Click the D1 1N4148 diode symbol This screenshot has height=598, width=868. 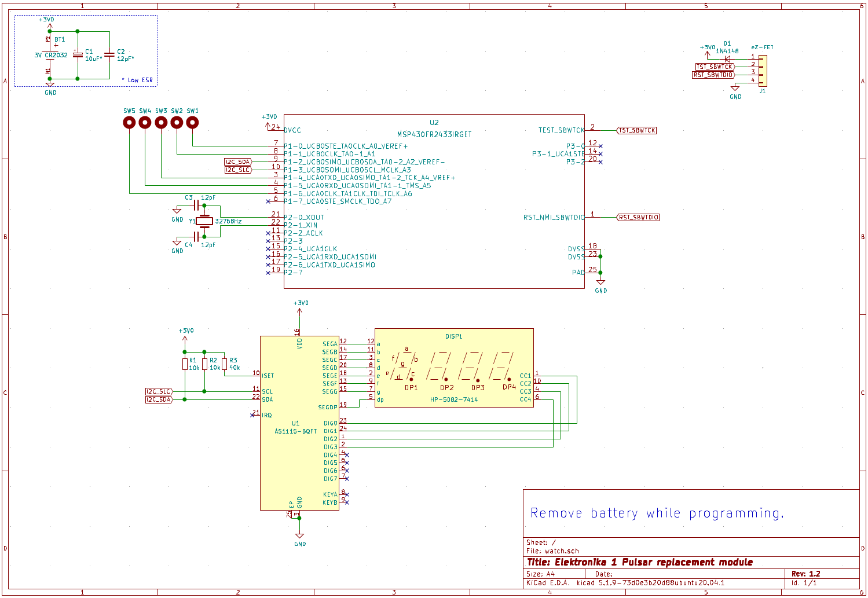coord(728,58)
